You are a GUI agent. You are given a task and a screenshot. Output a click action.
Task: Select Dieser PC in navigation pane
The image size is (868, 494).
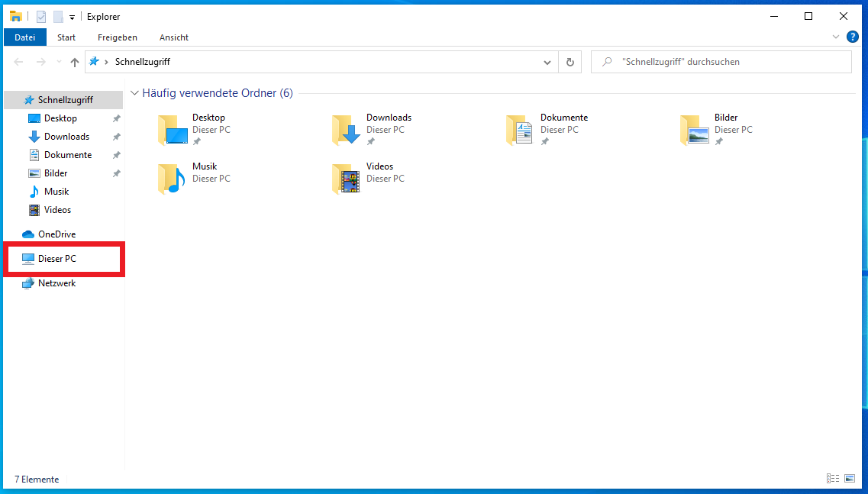57,259
